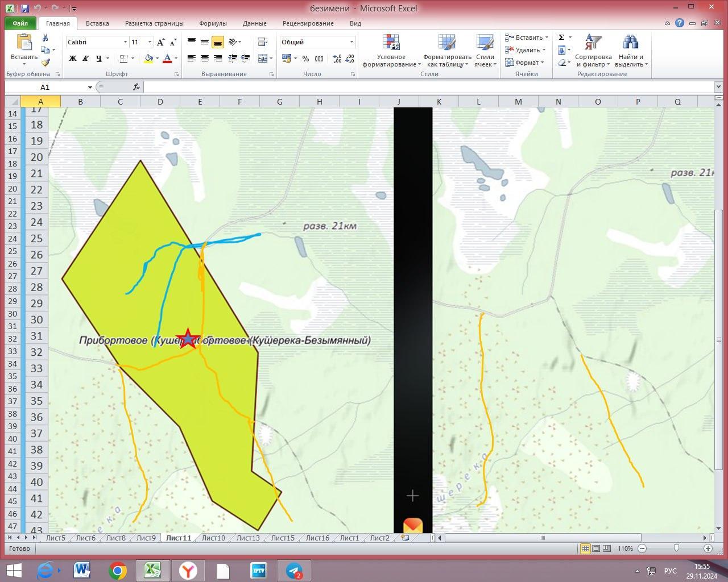Click the zoom slider handle
728x582 pixels.
tap(676, 548)
